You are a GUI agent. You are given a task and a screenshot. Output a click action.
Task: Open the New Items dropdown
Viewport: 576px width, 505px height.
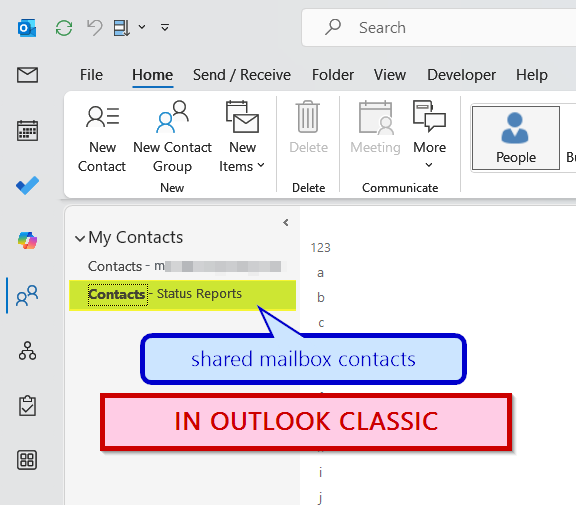click(x=242, y=137)
